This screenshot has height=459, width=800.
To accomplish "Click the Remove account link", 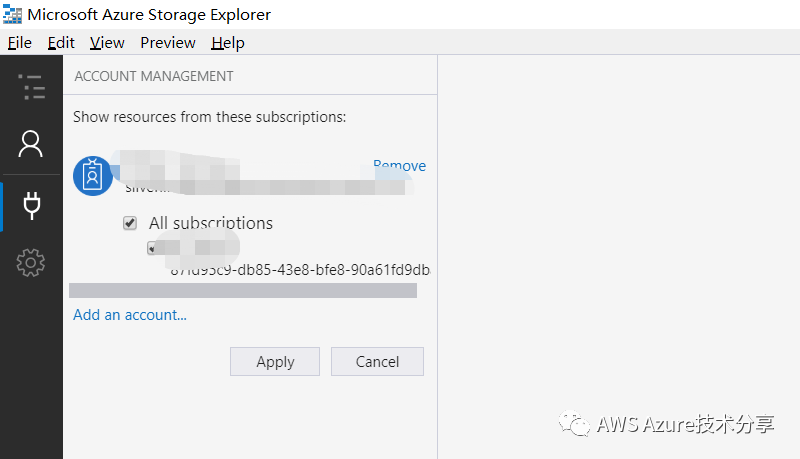I will pos(399,165).
